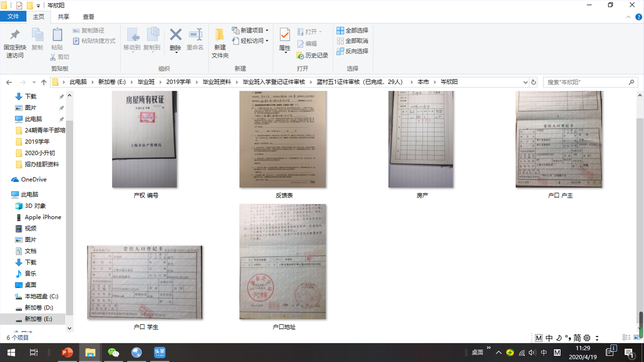Select 新加卷 (D:) in navigation tree

(39, 308)
